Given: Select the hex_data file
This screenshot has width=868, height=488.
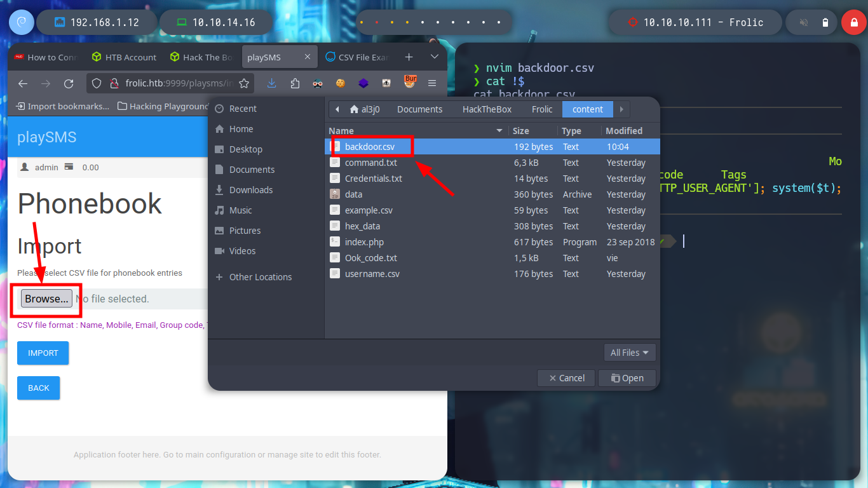Looking at the screenshot, I should tap(492, 226).
